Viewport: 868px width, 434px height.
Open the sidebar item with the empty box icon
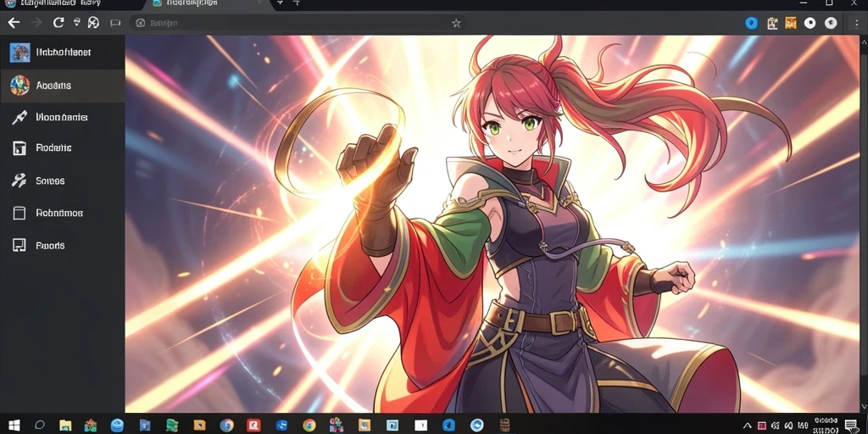pyautogui.click(x=62, y=213)
